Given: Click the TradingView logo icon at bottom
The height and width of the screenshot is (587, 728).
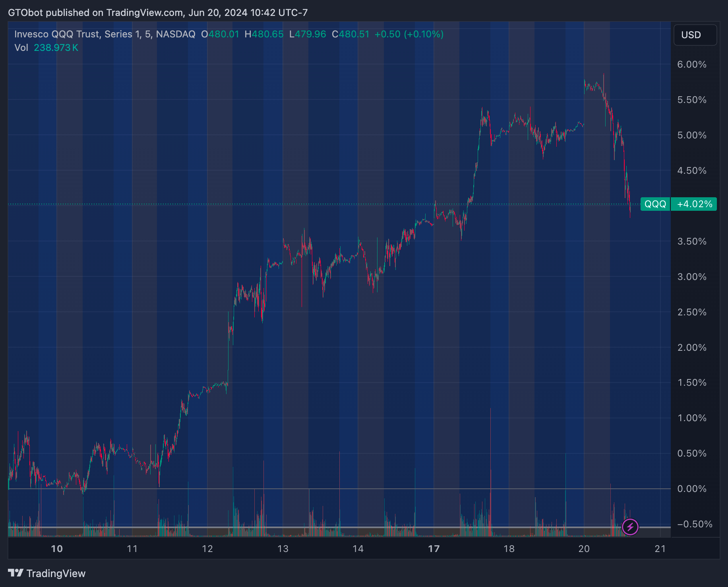Looking at the screenshot, I should pos(15,573).
